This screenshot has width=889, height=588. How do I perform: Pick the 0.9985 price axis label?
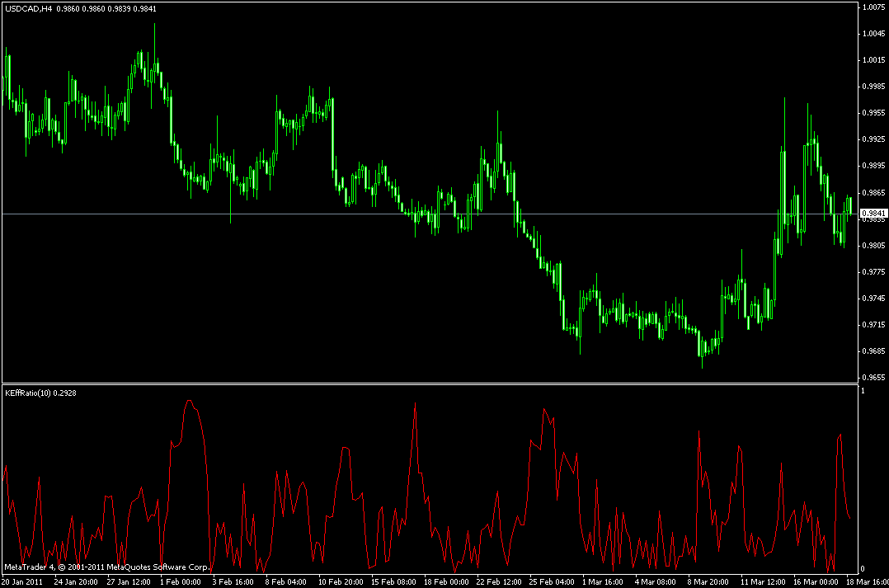873,87
